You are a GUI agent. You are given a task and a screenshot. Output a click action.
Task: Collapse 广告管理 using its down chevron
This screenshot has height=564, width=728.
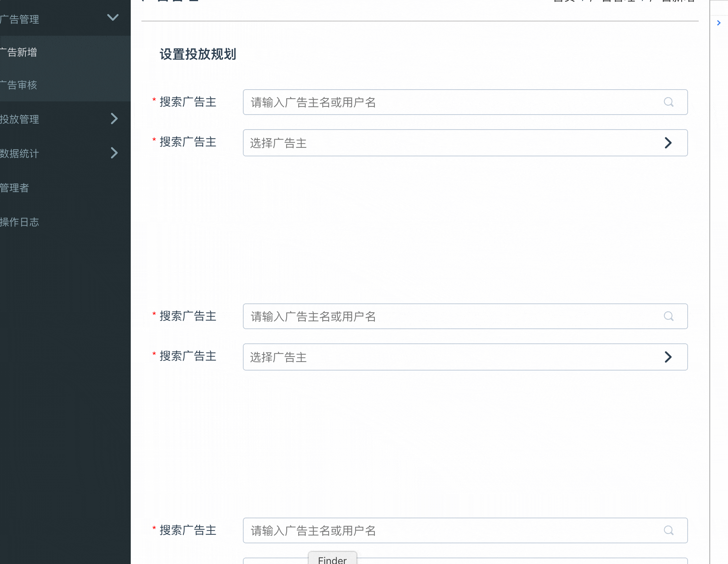click(x=113, y=17)
